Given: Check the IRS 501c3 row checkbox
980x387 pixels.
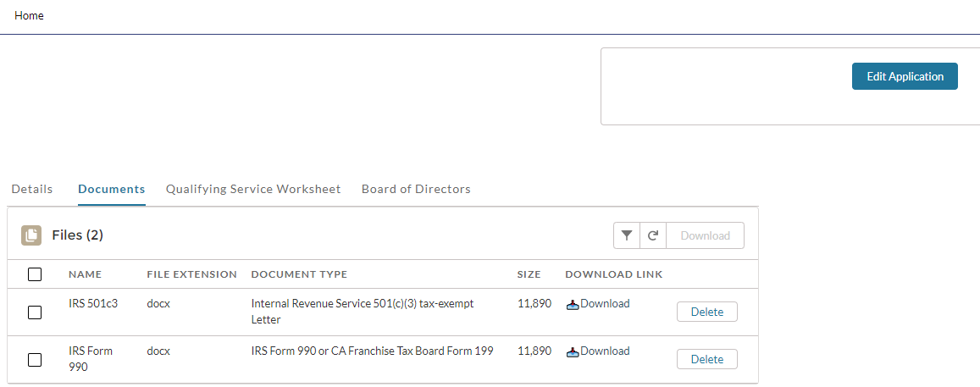Looking at the screenshot, I should pyautogui.click(x=35, y=312).
